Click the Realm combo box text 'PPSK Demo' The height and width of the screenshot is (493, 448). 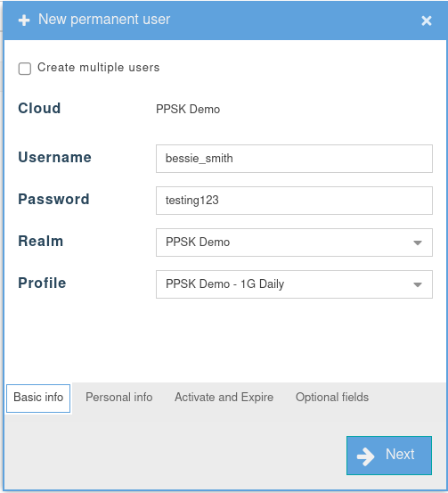pyautogui.click(x=198, y=242)
